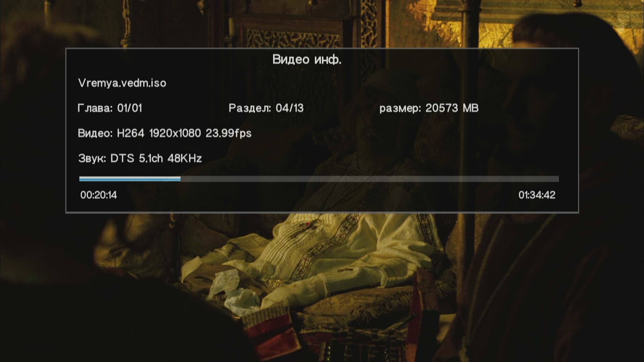Click the 20573 MB size value
The height and width of the screenshot is (362, 644).
coord(452,108)
